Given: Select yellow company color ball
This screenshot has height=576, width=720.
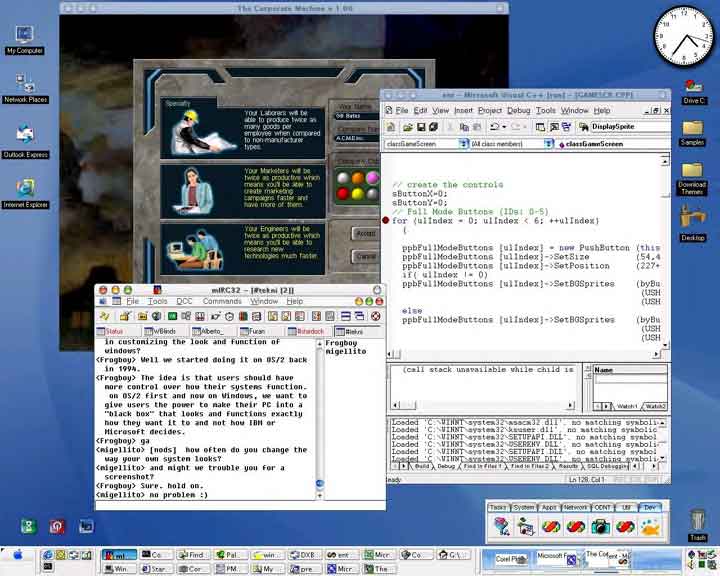Looking at the screenshot, I should [358, 193].
